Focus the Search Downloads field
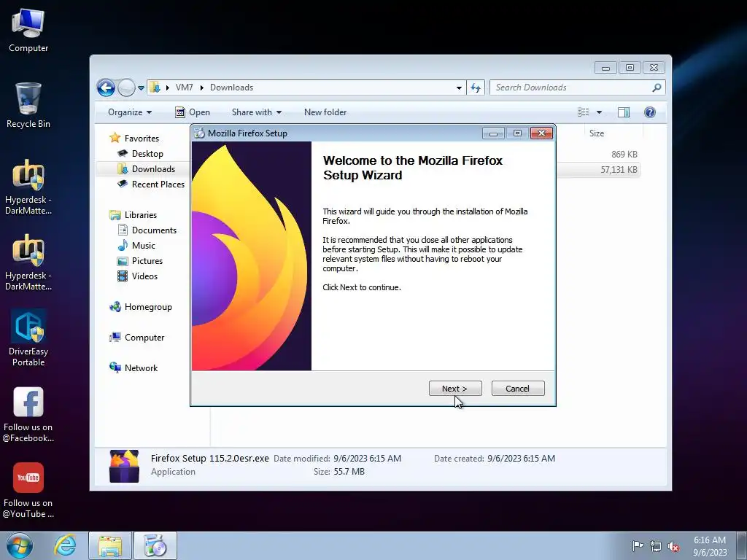Screen dimensions: 747x560 (572, 87)
